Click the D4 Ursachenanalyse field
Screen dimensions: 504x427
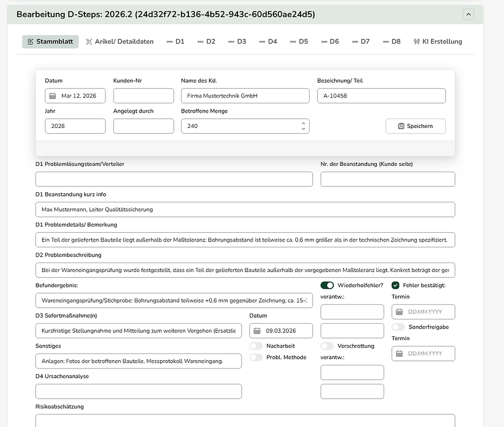pyautogui.click(x=138, y=392)
